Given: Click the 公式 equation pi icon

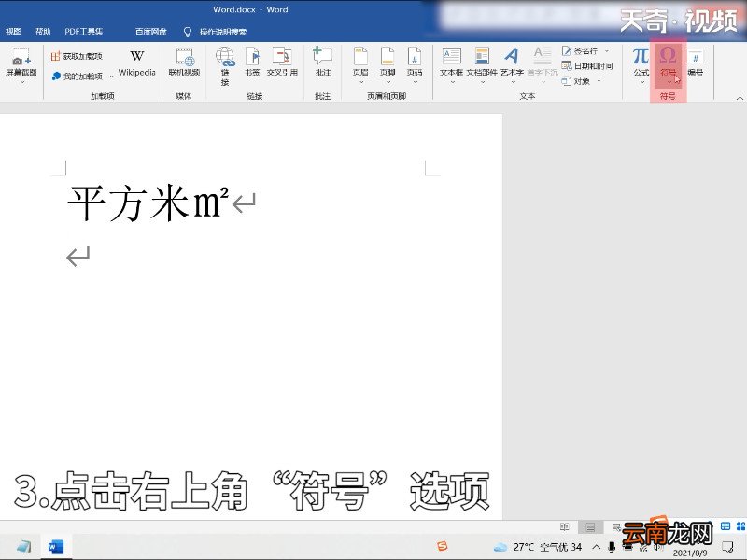Looking at the screenshot, I should [641, 56].
